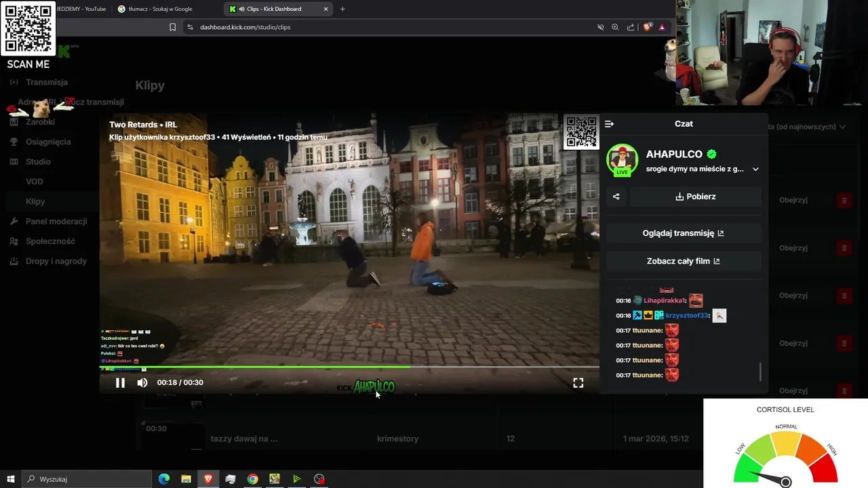Open site settings icon in address bar
This screenshot has width=868, height=488.
click(x=190, y=27)
